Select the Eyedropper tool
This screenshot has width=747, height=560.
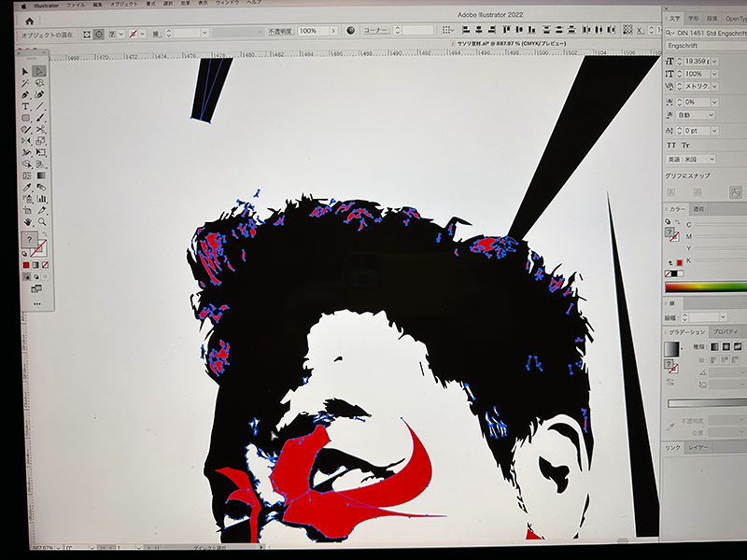coord(27,188)
